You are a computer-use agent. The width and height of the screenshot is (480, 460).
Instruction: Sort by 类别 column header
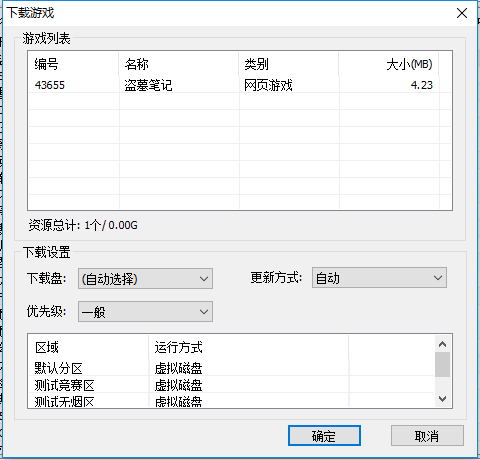[x=289, y=64]
